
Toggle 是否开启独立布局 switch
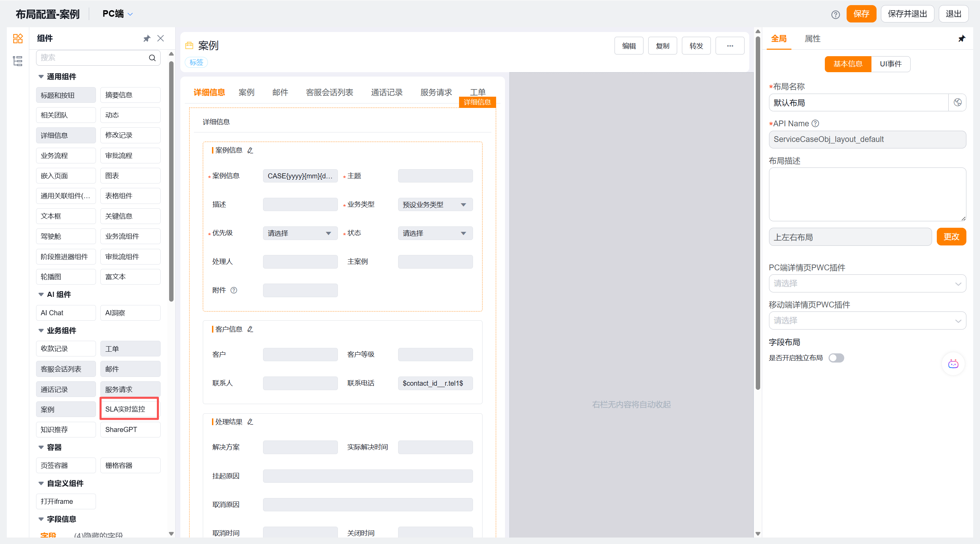[836, 358]
